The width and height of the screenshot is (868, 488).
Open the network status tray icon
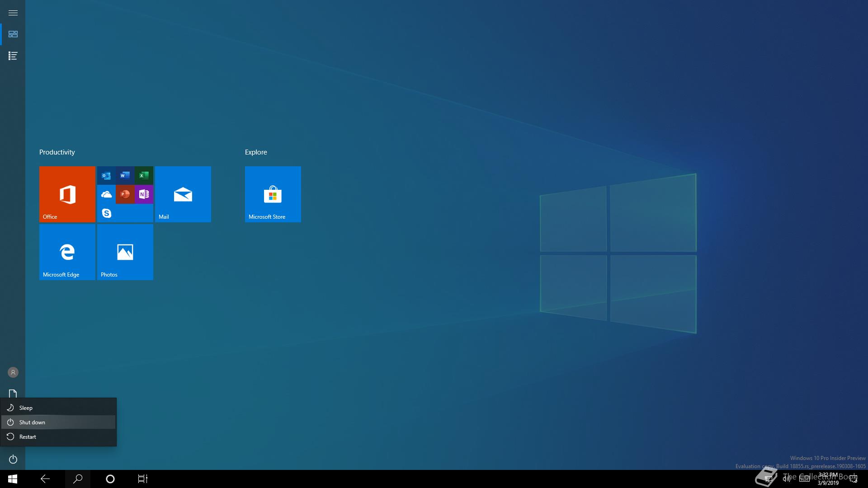click(x=768, y=479)
